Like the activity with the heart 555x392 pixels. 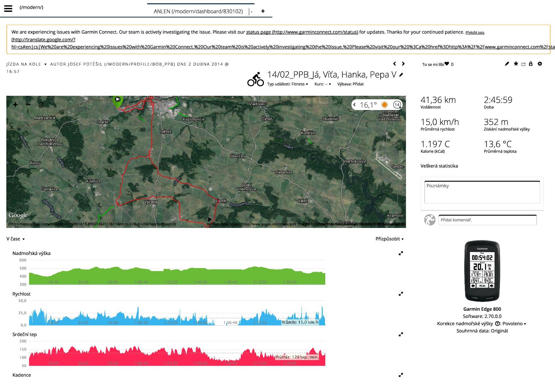point(446,64)
